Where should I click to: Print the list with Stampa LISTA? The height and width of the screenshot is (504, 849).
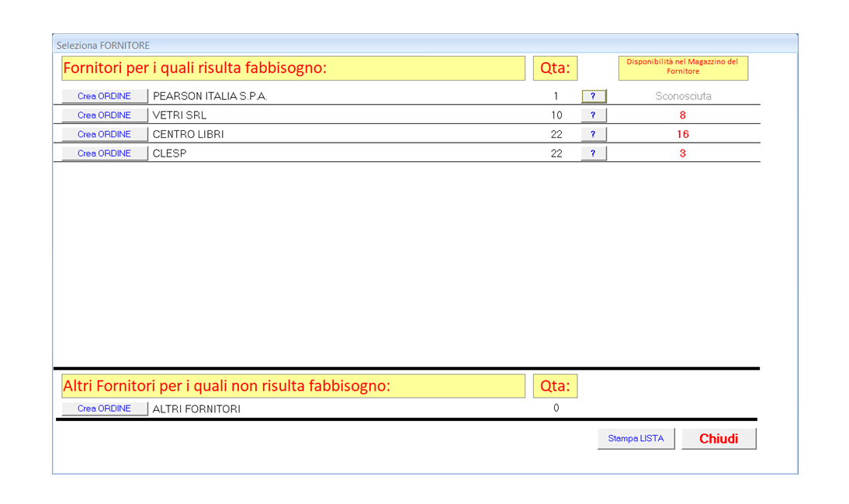[636, 439]
